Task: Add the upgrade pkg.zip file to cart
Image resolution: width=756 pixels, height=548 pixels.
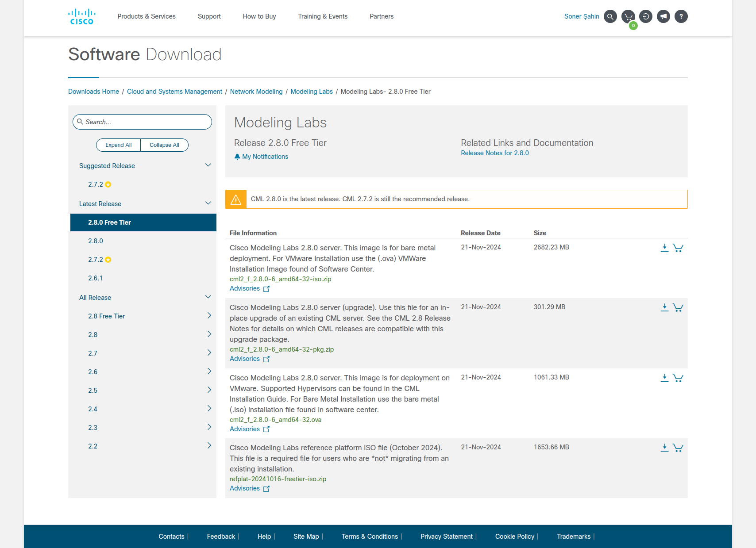Action: pos(678,307)
